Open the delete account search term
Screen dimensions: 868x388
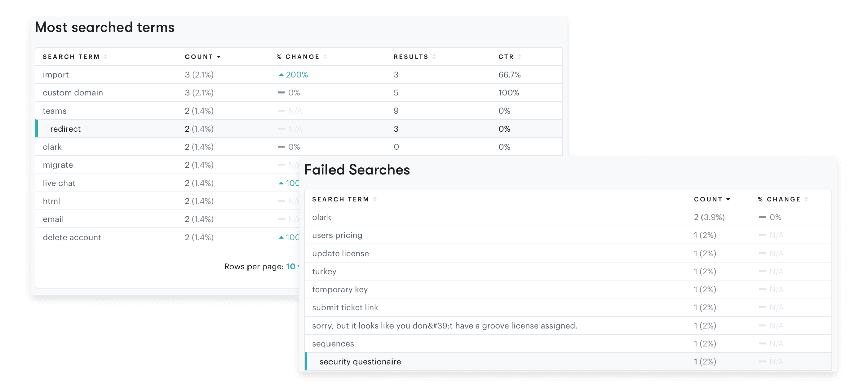[x=72, y=237]
